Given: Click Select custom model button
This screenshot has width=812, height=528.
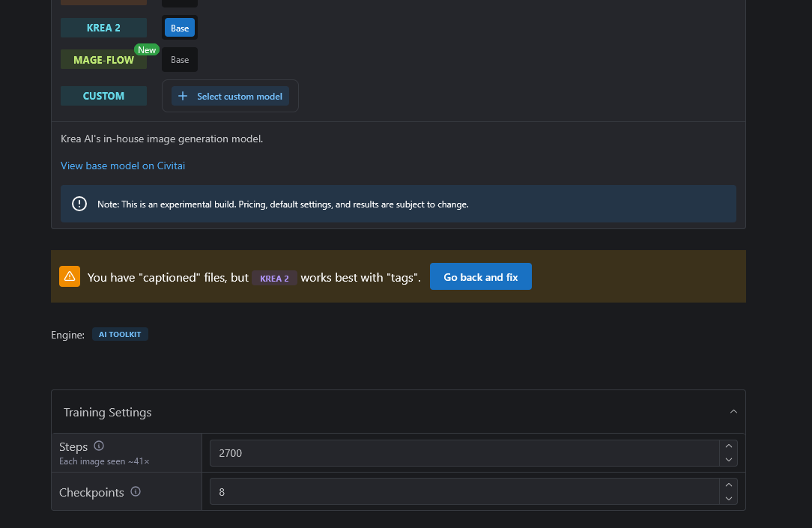Looking at the screenshot, I should pos(230,97).
